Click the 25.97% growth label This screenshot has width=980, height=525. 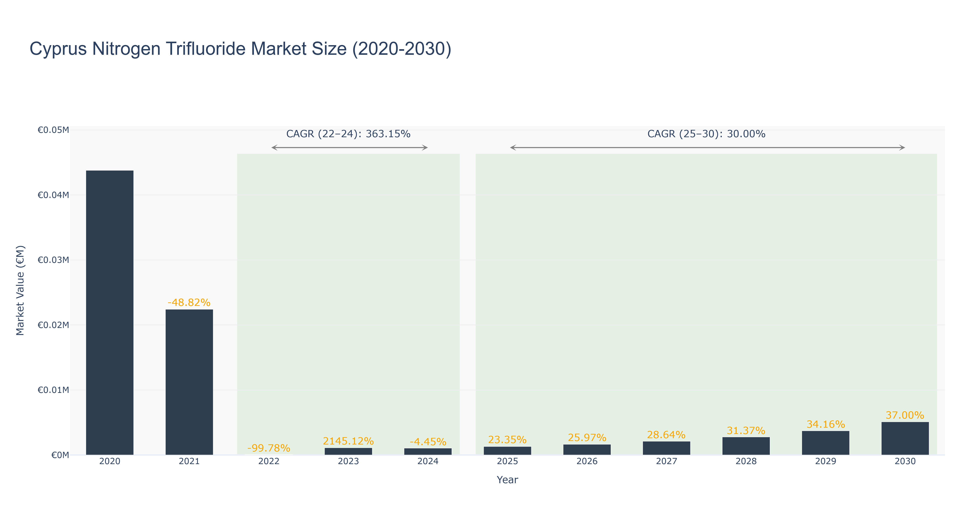pos(587,437)
